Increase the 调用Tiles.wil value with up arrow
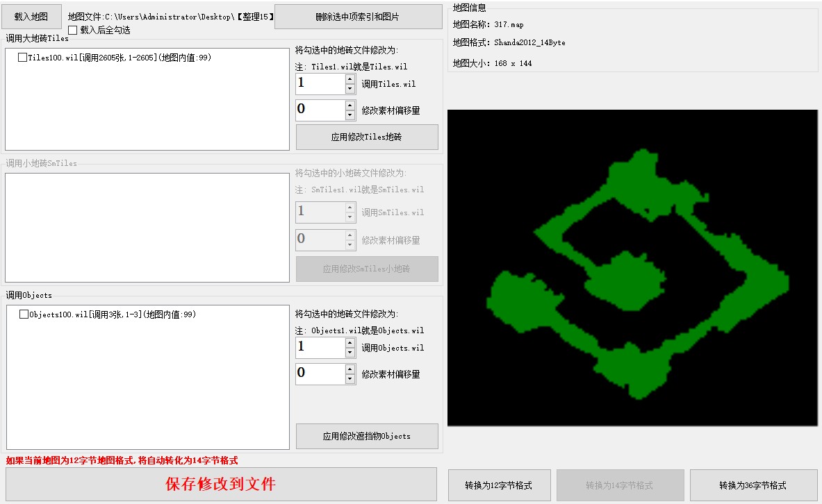822x504 pixels. click(x=350, y=79)
